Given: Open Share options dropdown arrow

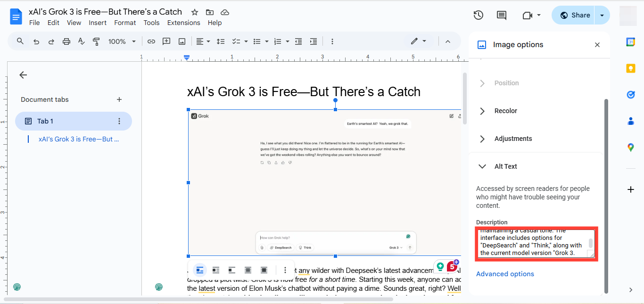Looking at the screenshot, I should coord(602,15).
